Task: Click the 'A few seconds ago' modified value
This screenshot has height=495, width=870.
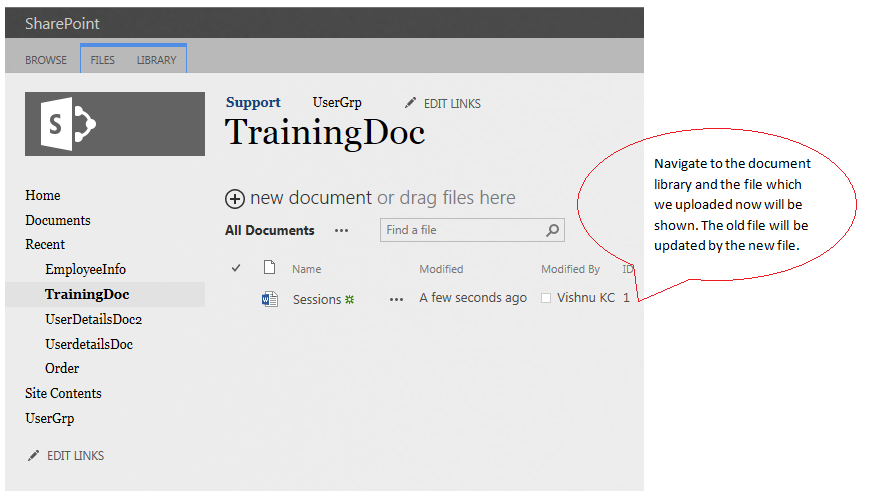Action: [473, 298]
